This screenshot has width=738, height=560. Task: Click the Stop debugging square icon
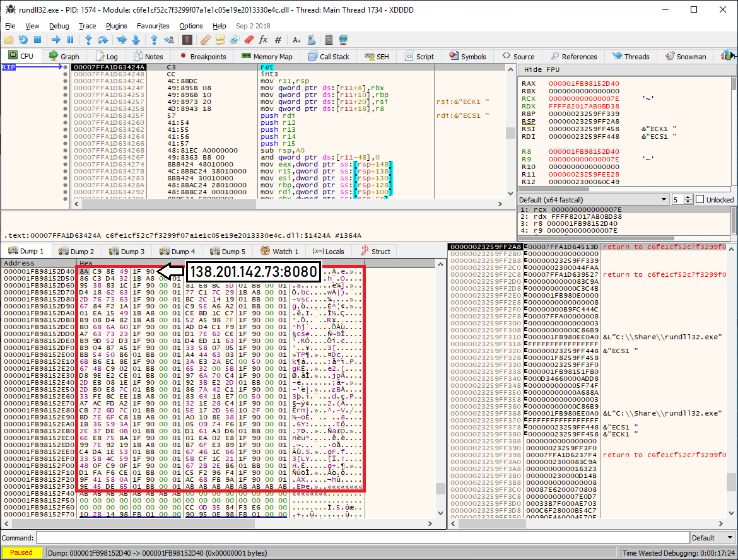coord(38,40)
